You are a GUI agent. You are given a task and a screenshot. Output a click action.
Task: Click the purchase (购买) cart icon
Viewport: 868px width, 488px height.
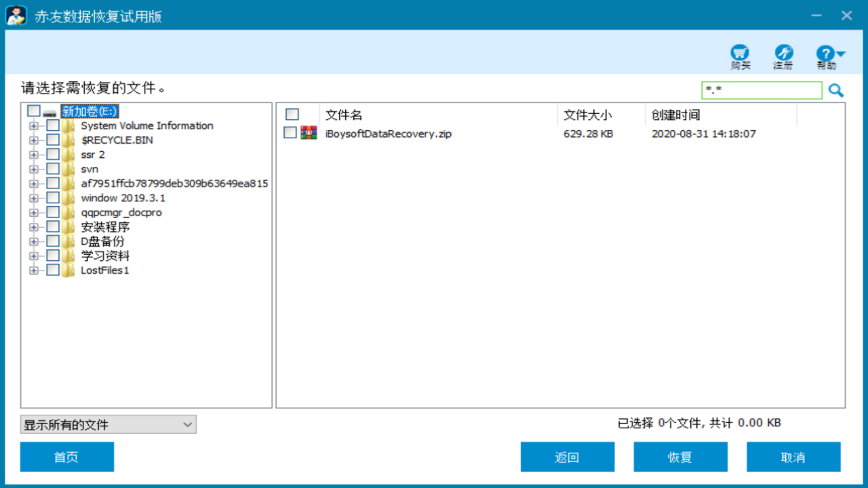[740, 54]
